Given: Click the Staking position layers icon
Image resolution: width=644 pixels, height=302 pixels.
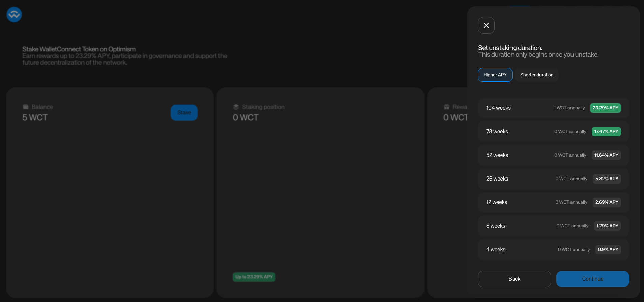Looking at the screenshot, I should coord(236,107).
